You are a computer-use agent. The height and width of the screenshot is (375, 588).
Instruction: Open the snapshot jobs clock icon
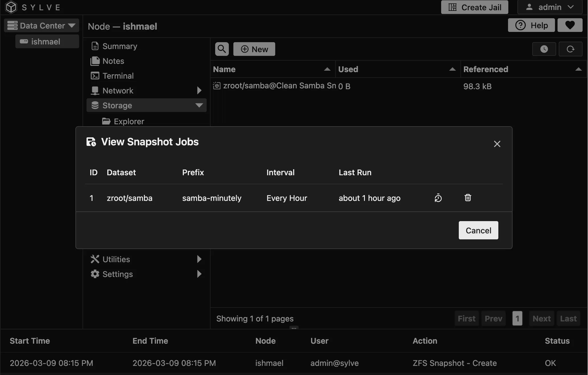544,49
